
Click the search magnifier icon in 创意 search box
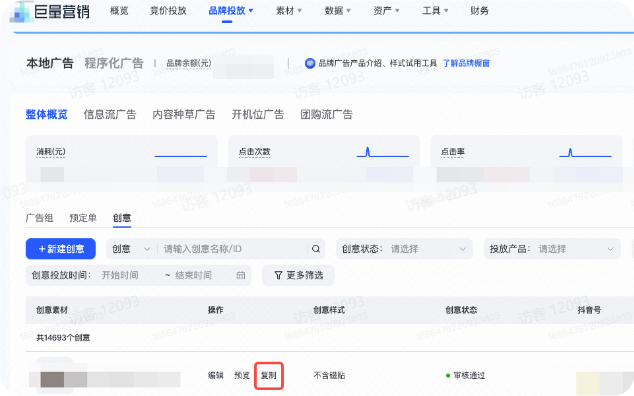[316, 249]
